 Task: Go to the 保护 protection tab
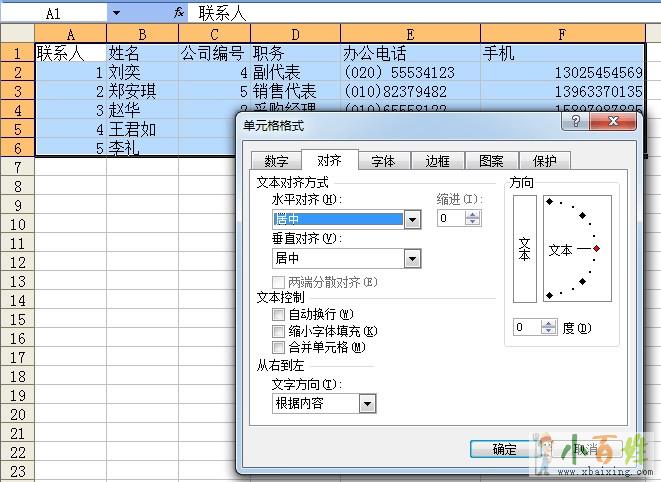coord(544,161)
